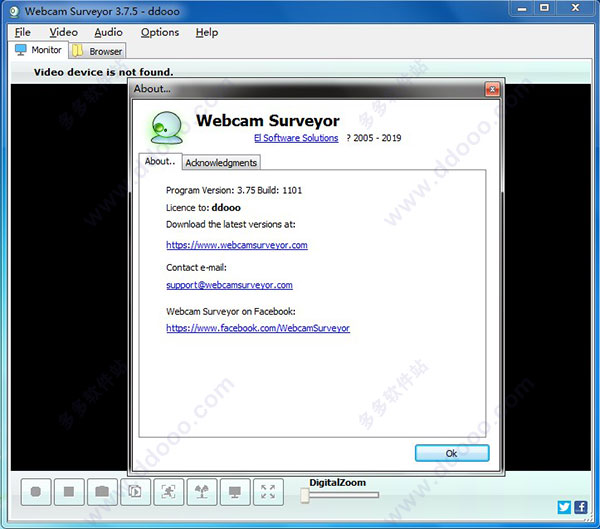
Task: Click the record button in bottom toolbar
Action: click(x=36, y=492)
